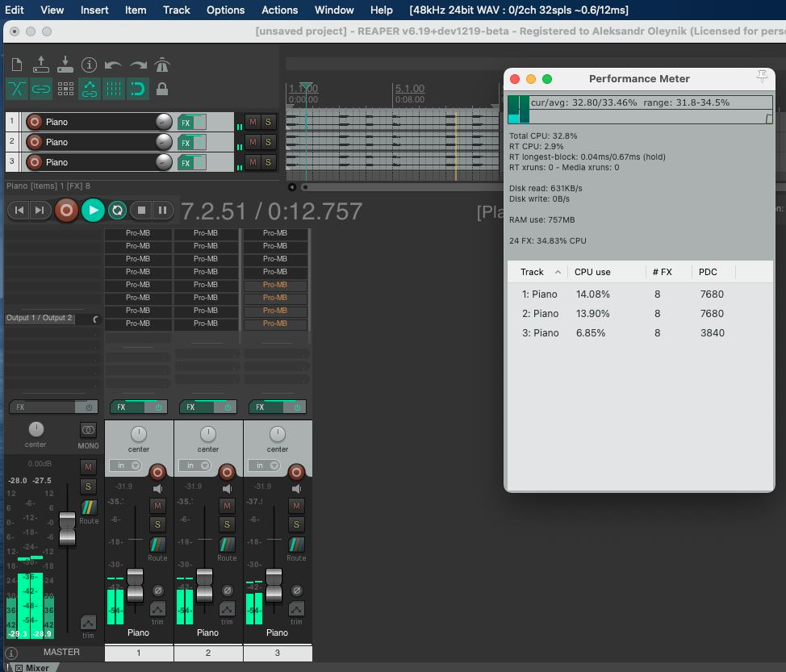Solo track 2 Piano in track panel
The height and width of the screenshot is (672, 786).
coord(268,142)
